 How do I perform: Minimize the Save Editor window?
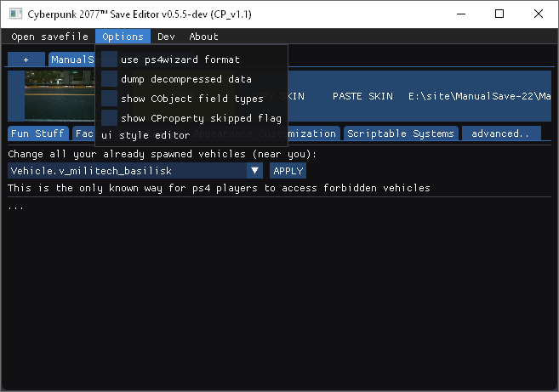pyautogui.click(x=461, y=14)
